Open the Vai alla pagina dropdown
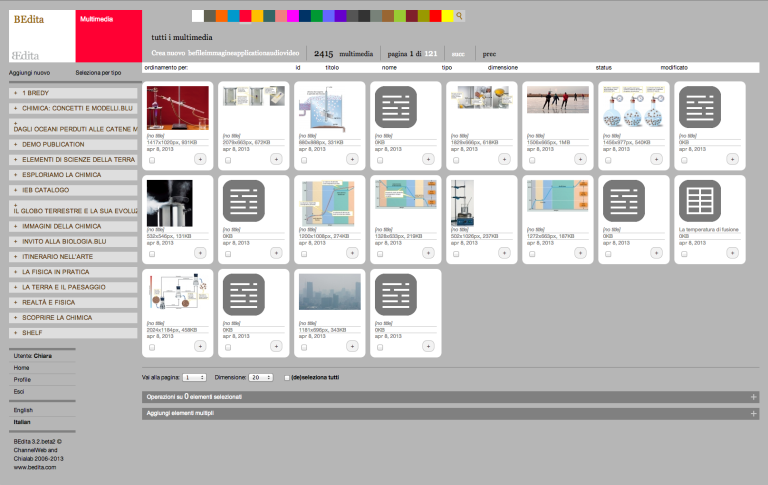 [194, 377]
